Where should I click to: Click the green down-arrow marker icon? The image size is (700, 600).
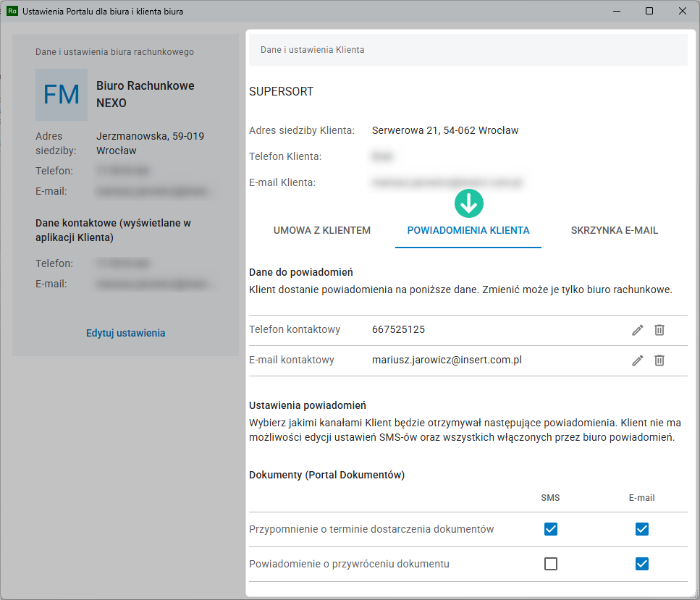pos(468,203)
